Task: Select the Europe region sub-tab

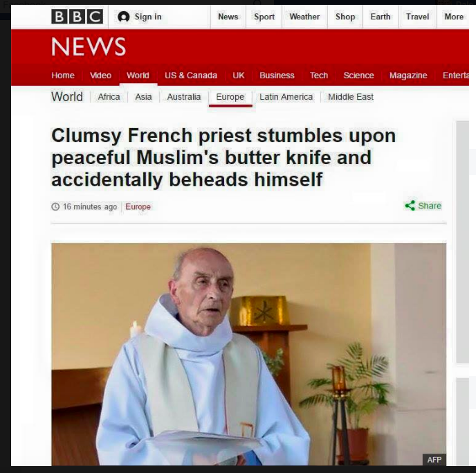Action: [230, 97]
